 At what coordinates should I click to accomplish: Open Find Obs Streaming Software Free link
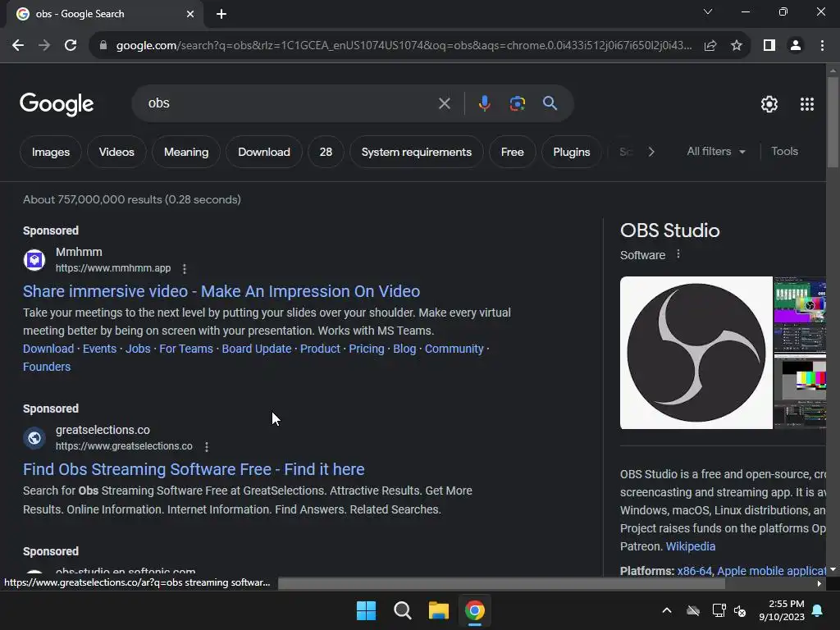pyautogui.click(x=194, y=469)
